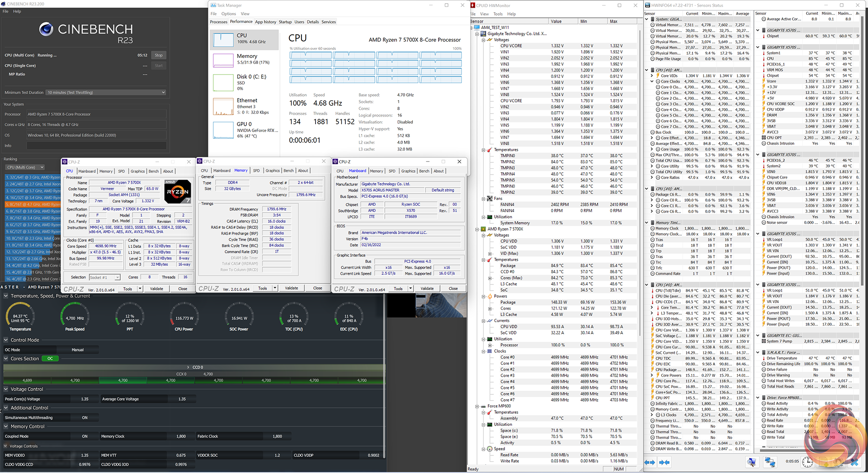Stop the Cinebench multi core test
Screen dimensions: 868x473
coord(159,55)
